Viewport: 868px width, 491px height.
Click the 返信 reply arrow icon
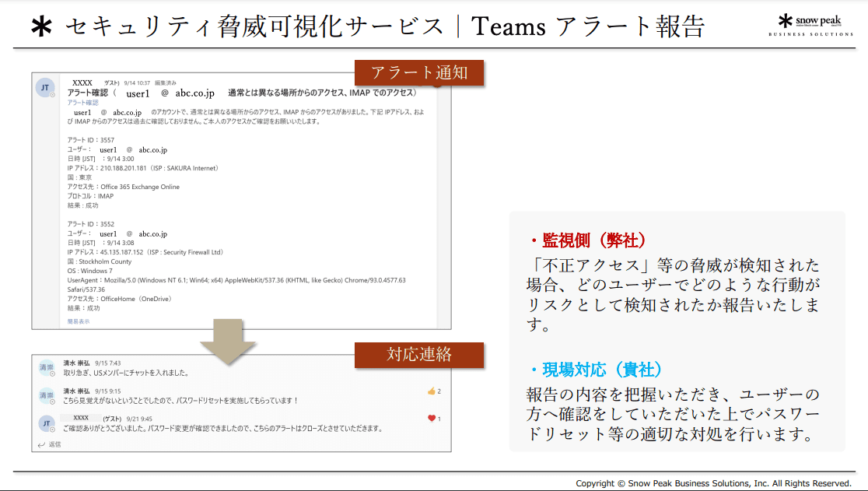click(41, 444)
